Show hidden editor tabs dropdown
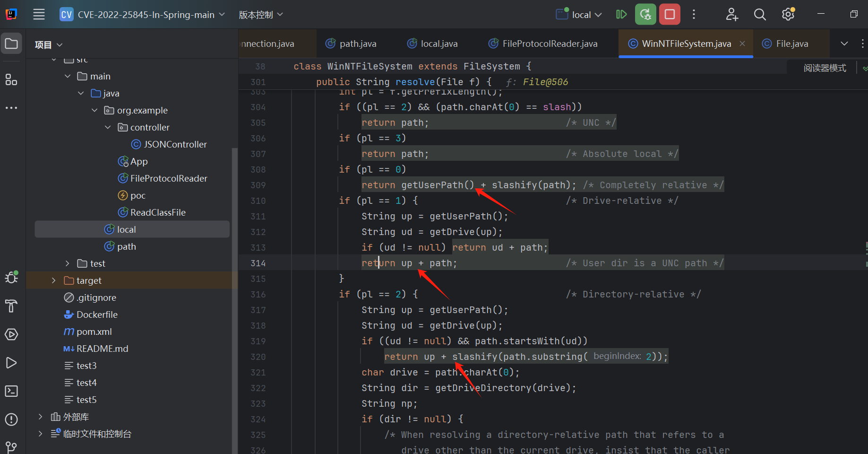 844,44
